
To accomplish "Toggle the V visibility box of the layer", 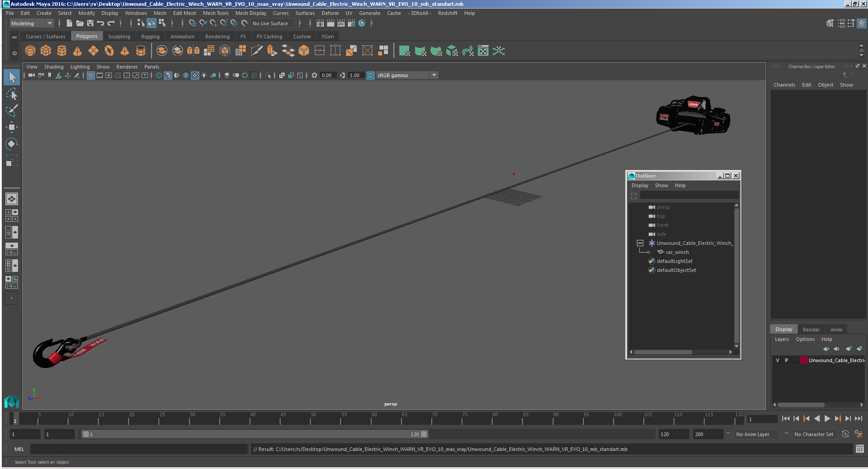I will pyautogui.click(x=777, y=360).
